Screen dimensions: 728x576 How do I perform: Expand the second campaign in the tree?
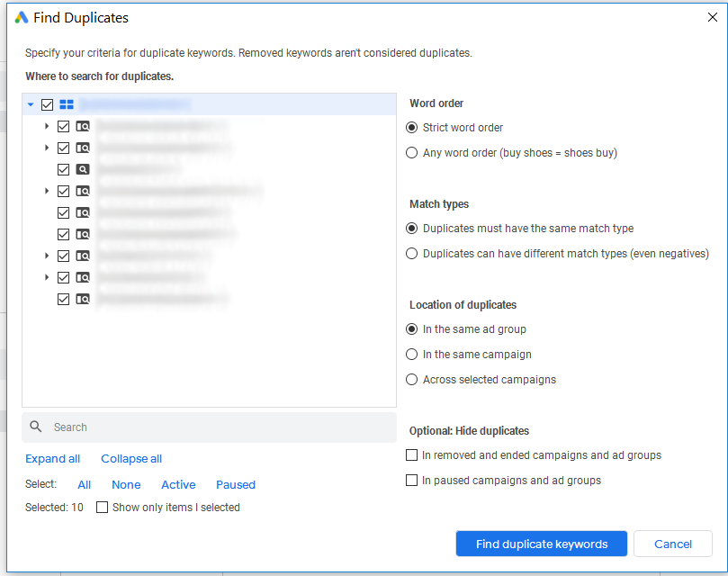point(47,148)
